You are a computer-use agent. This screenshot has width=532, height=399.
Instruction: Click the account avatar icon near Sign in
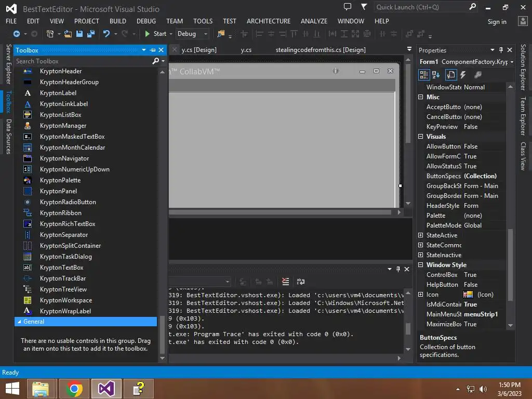click(523, 21)
